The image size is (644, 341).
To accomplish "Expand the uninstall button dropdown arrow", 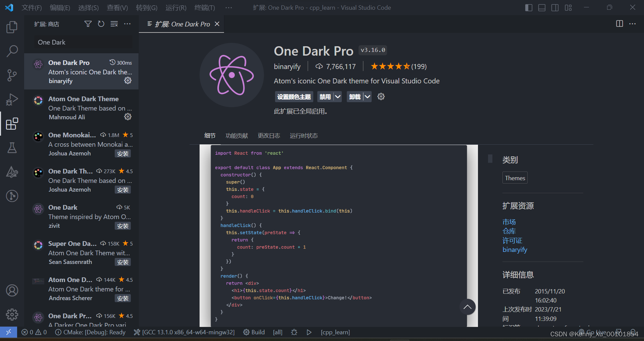I will (x=368, y=97).
